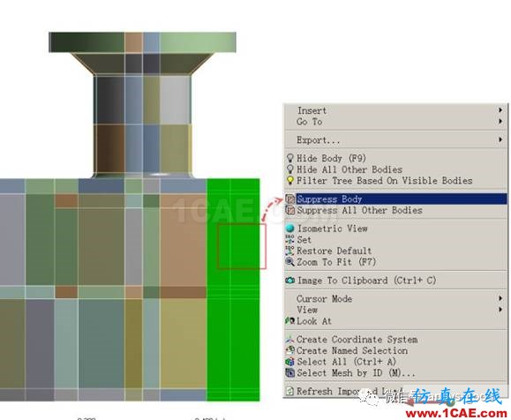Click the Select Mesh by ID icon
The height and width of the screenshot is (420, 511).
click(x=289, y=372)
